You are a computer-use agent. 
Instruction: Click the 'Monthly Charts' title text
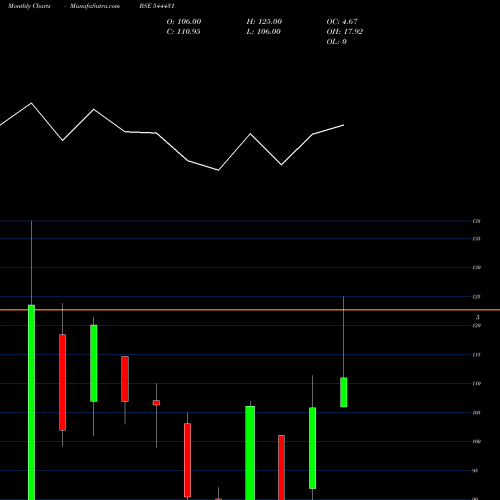tap(29, 6)
